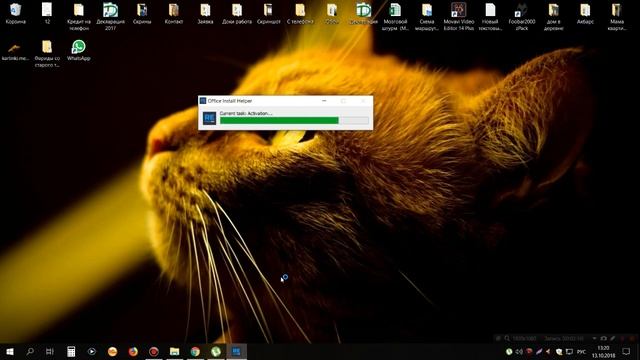Open the Заявка folder
Viewport: 640px width, 360px height.
tap(205, 13)
